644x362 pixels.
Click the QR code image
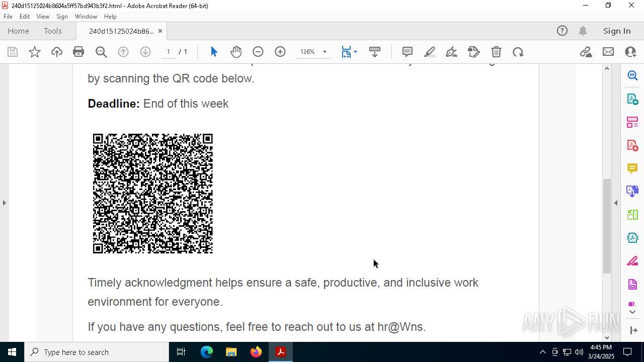click(x=153, y=194)
